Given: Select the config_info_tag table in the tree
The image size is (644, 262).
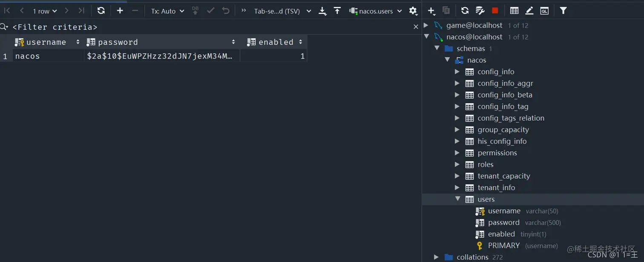Looking at the screenshot, I should point(503,106).
